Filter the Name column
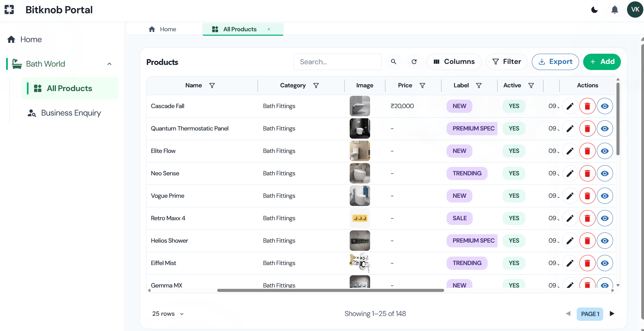This screenshot has width=644, height=331. tap(212, 86)
